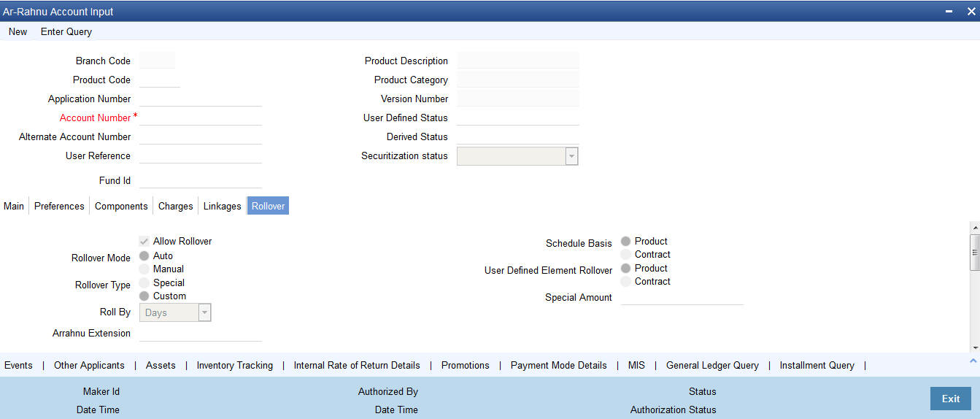Open the Assets link
This screenshot has height=419, width=980.
click(x=161, y=365)
